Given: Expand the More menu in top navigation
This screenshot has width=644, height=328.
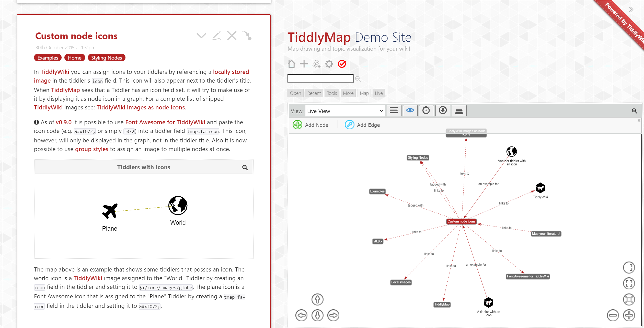Looking at the screenshot, I should click(x=348, y=93).
